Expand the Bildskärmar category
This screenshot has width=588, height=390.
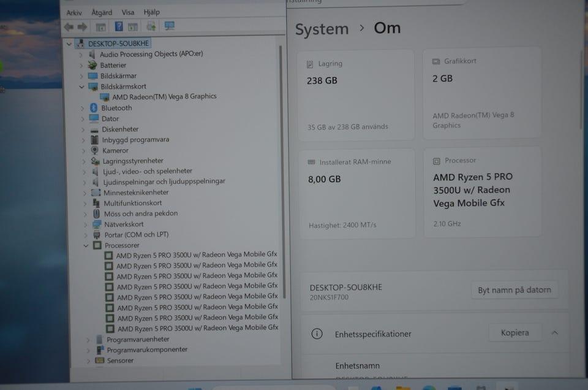pos(81,76)
